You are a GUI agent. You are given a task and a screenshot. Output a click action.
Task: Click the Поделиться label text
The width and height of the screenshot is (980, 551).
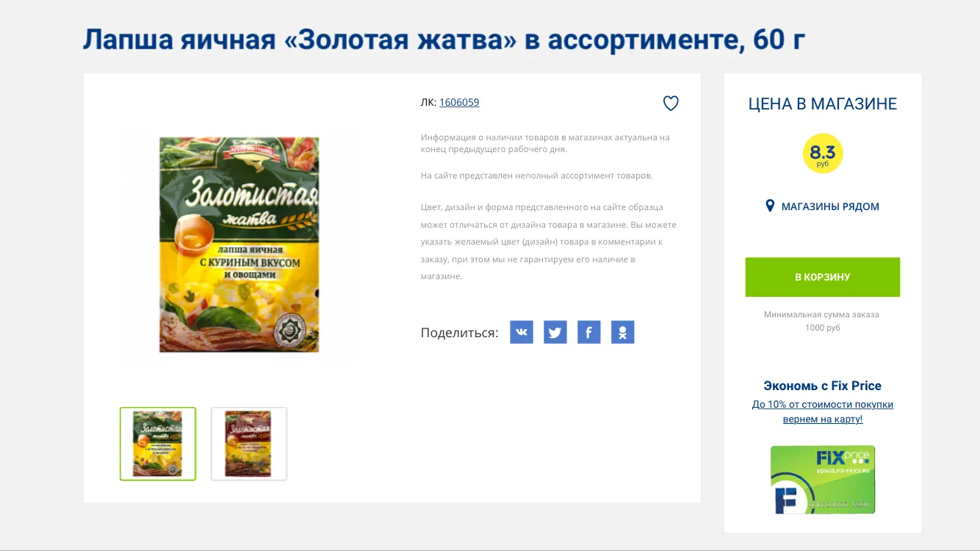pos(459,333)
